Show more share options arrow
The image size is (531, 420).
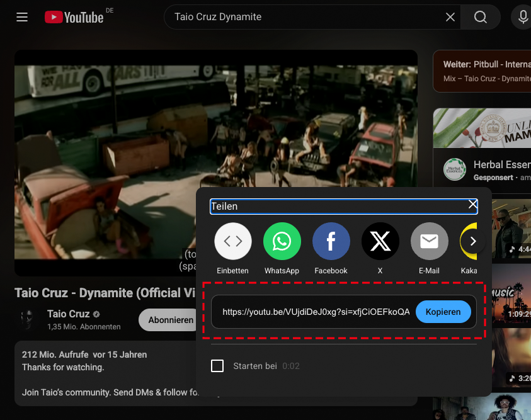point(473,241)
